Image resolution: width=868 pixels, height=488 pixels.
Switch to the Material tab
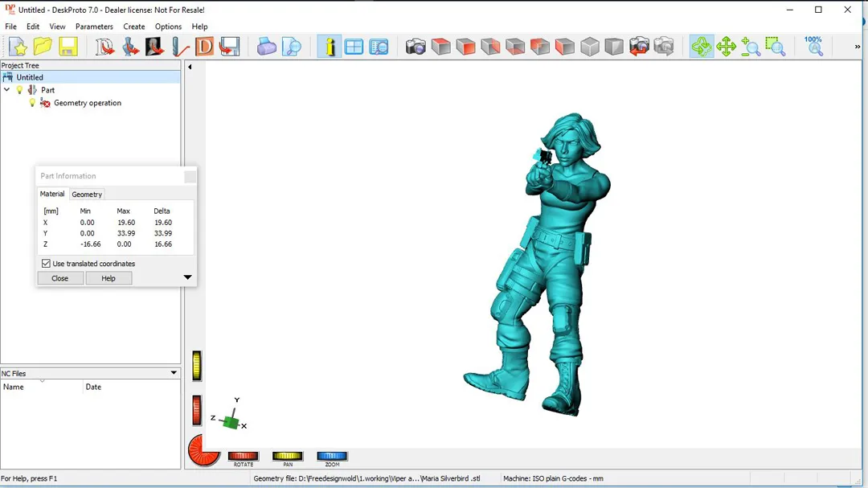[x=52, y=194]
